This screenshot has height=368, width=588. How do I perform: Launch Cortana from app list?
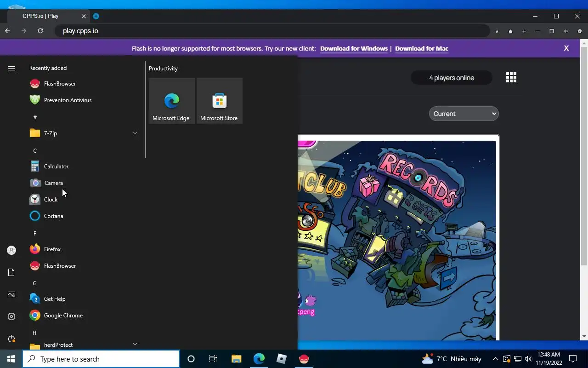(x=83, y=216)
